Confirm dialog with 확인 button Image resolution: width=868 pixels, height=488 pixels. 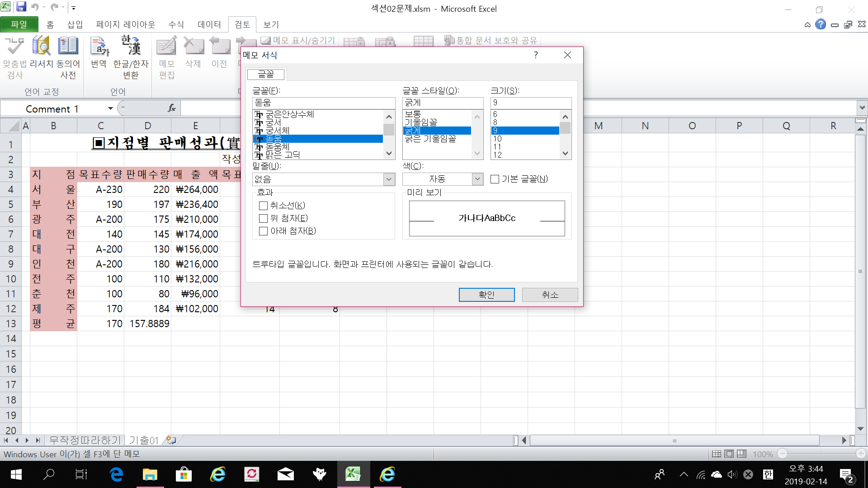click(486, 295)
